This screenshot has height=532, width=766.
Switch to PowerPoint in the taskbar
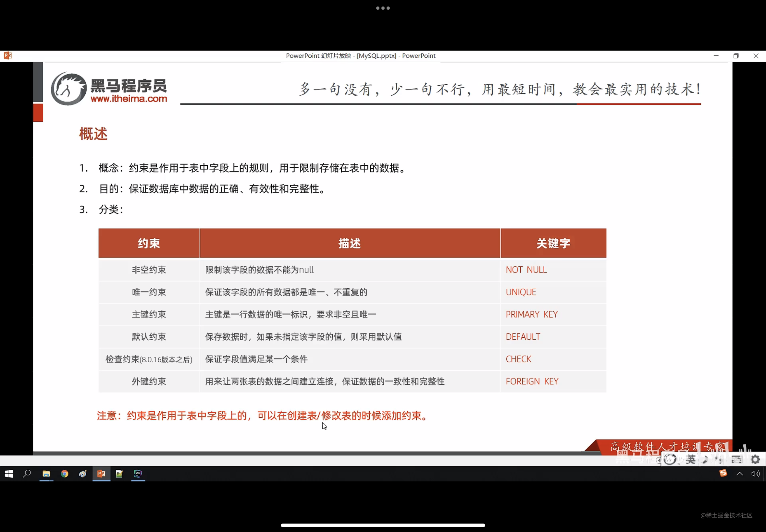pos(101,473)
